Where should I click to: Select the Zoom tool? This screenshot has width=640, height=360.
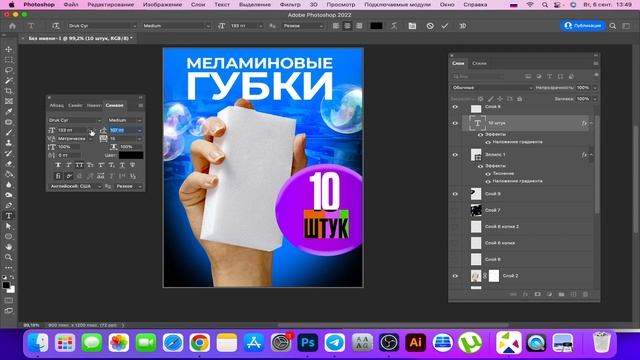click(x=9, y=257)
